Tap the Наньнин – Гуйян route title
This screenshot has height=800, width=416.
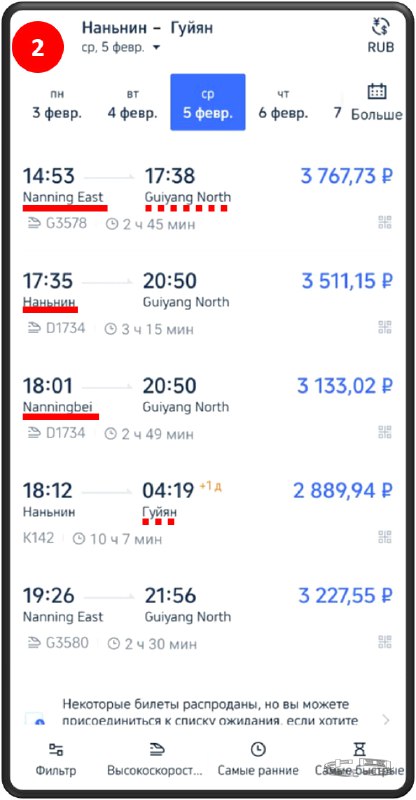tap(147, 28)
